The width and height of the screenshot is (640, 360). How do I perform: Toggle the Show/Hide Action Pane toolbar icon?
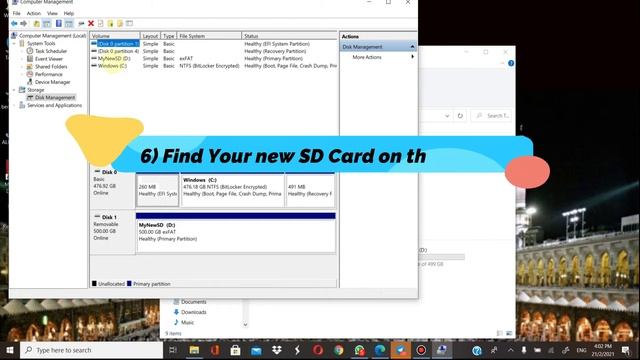[x=69, y=24]
